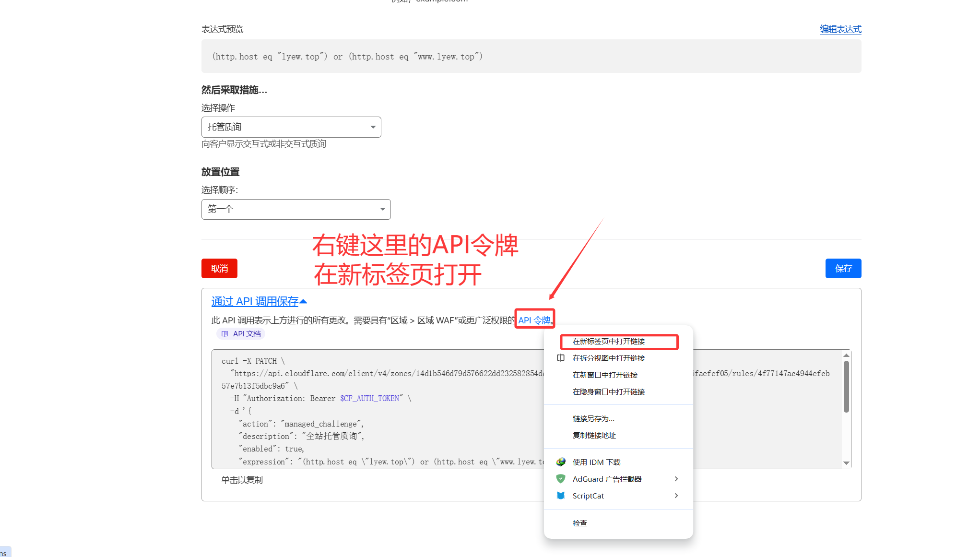Choose 在拆分视图中打开链接 menu entry

pyautogui.click(x=618, y=358)
